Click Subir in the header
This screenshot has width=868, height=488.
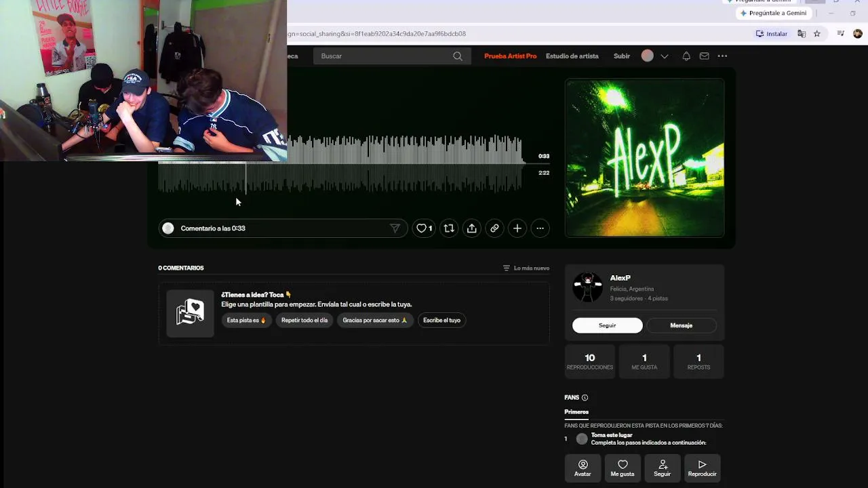622,56
